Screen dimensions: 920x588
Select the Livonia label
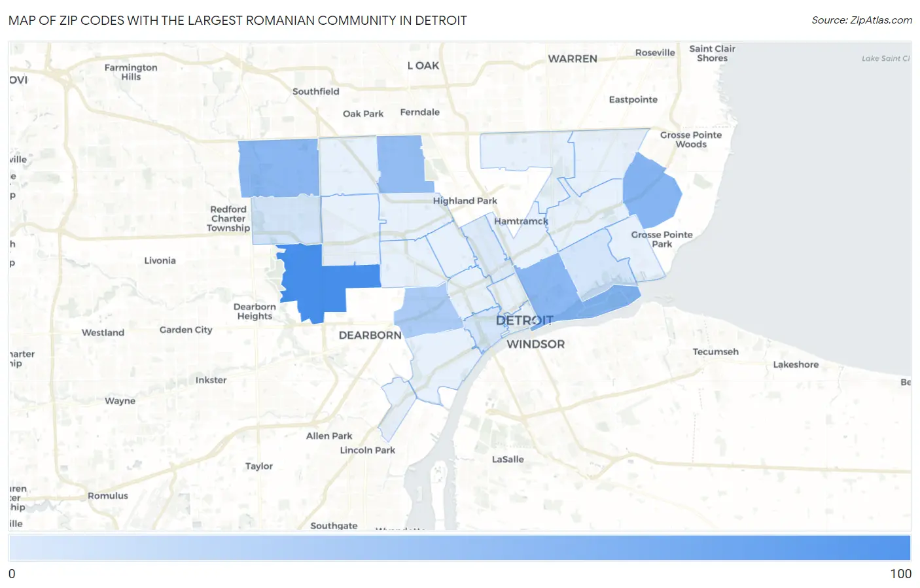(160, 260)
